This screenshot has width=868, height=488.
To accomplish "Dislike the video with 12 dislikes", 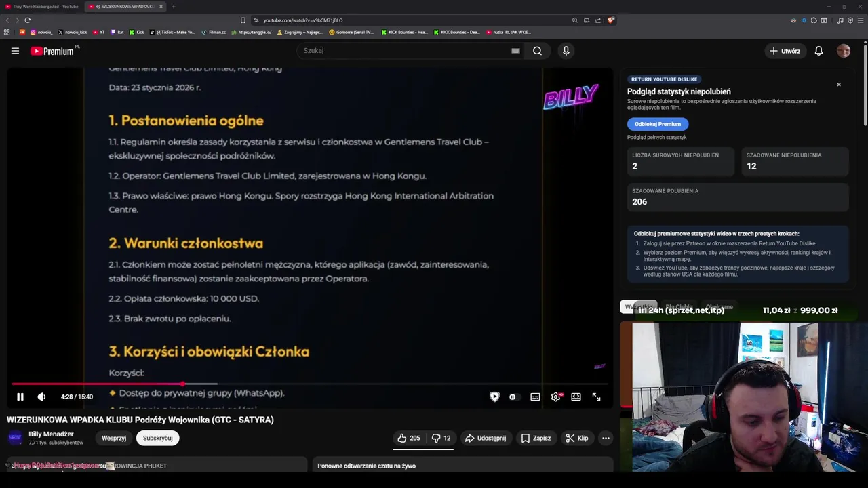I will pyautogui.click(x=441, y=439).
